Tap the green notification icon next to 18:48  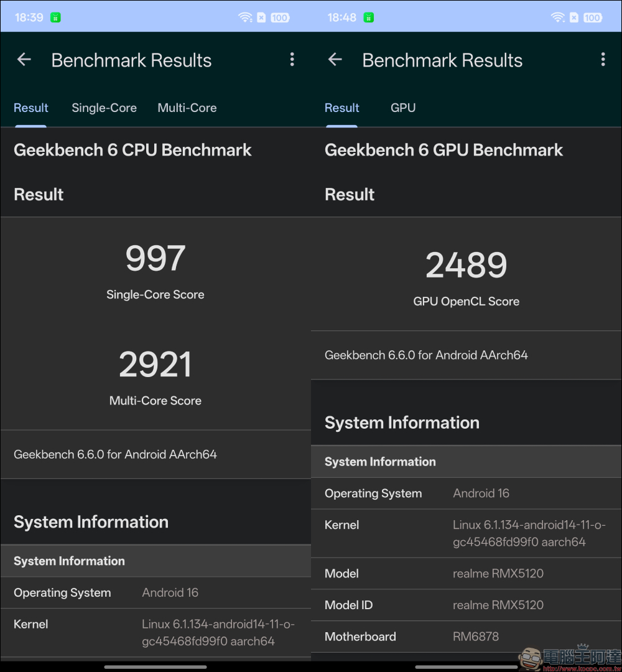369,17
